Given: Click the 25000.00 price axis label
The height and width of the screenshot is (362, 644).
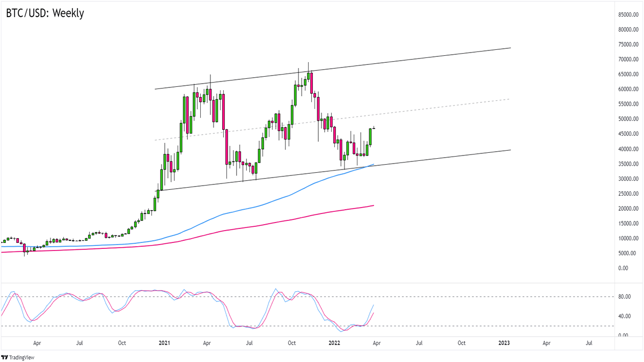Looking at the screenshot, I should [627, 194].
